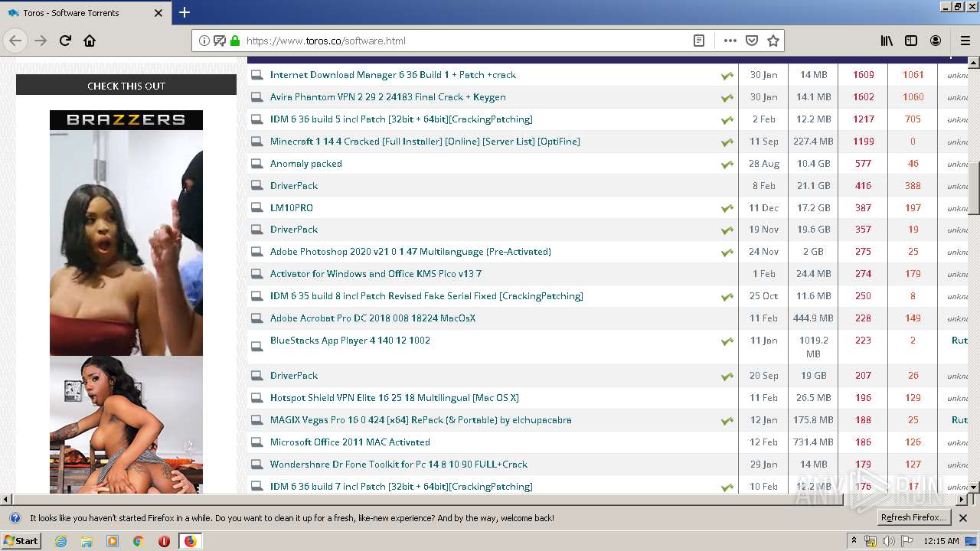This screenshot has height=551, width=980.
Task: Open Microsoft Office 2011 MAC Activated link
Action: pyautogui.click(x=350, y=442)
